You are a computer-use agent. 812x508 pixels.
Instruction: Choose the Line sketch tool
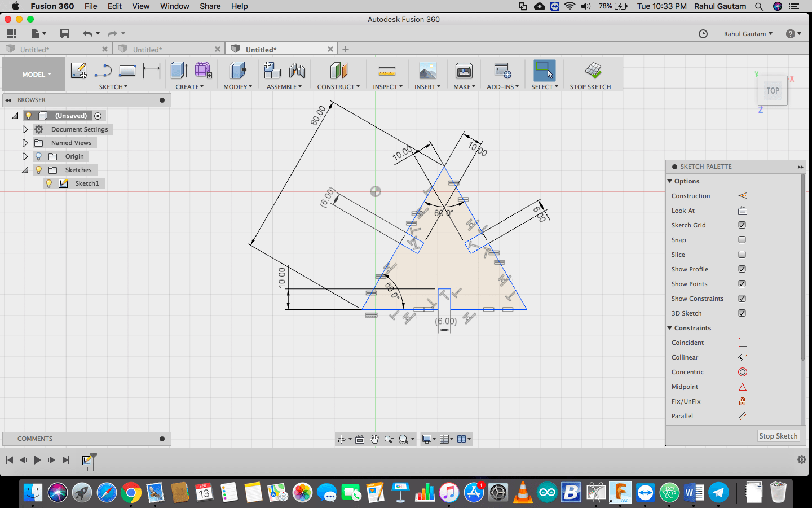(x=103, y=71)
